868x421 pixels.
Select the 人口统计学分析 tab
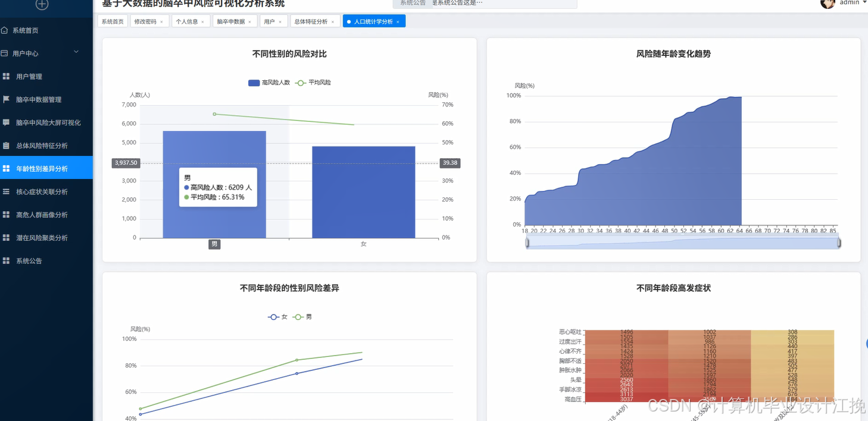click(x=373, y=21)
